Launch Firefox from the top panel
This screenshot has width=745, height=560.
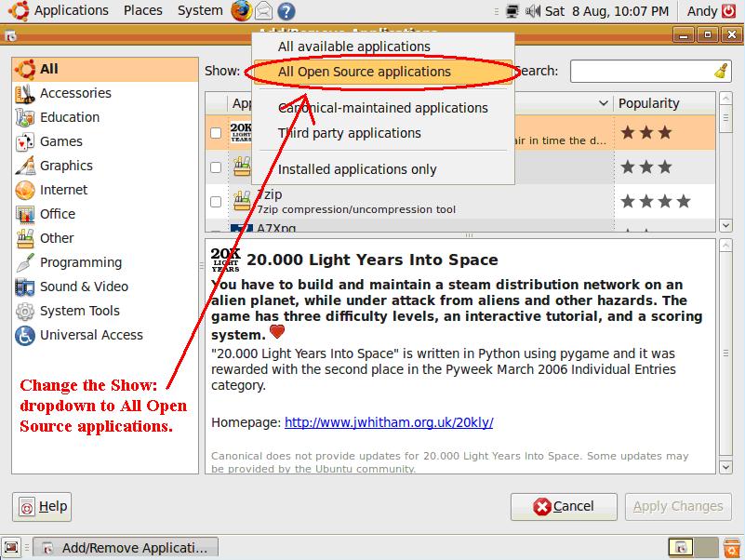tap(242, 11)
